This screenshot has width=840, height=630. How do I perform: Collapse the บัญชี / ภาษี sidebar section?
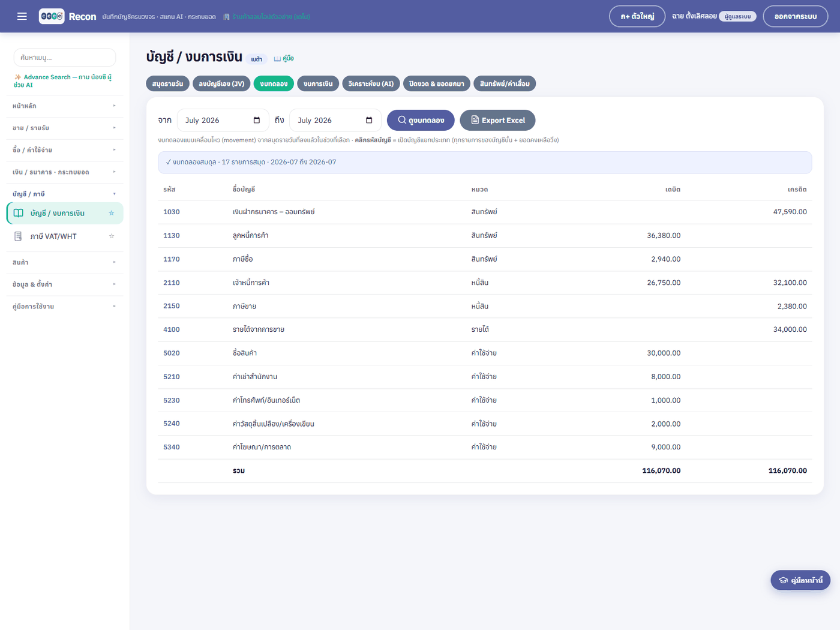(x=65, y=194)
